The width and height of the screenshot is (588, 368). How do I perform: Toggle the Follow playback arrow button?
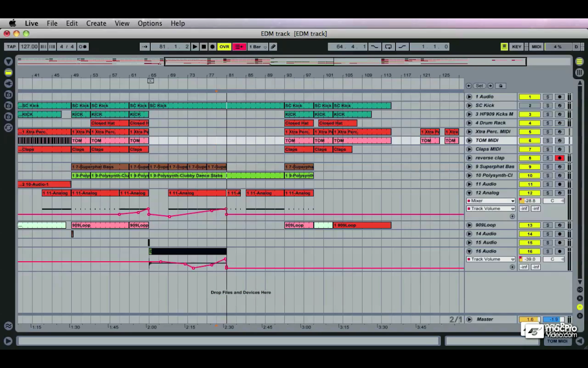pos(145,46)
